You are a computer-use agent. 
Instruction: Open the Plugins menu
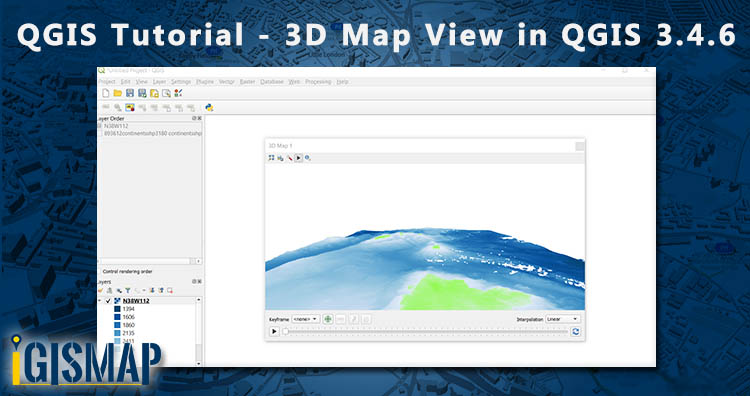click(205, 82)
